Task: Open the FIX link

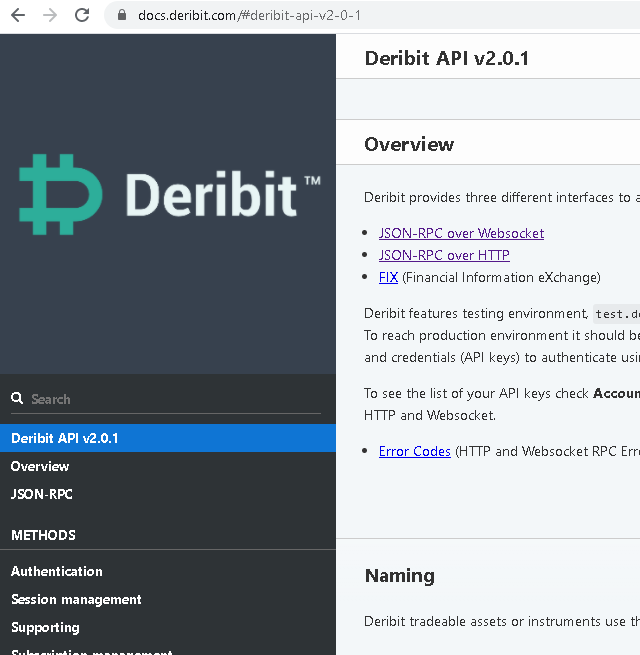Action: tap(388, 277)
